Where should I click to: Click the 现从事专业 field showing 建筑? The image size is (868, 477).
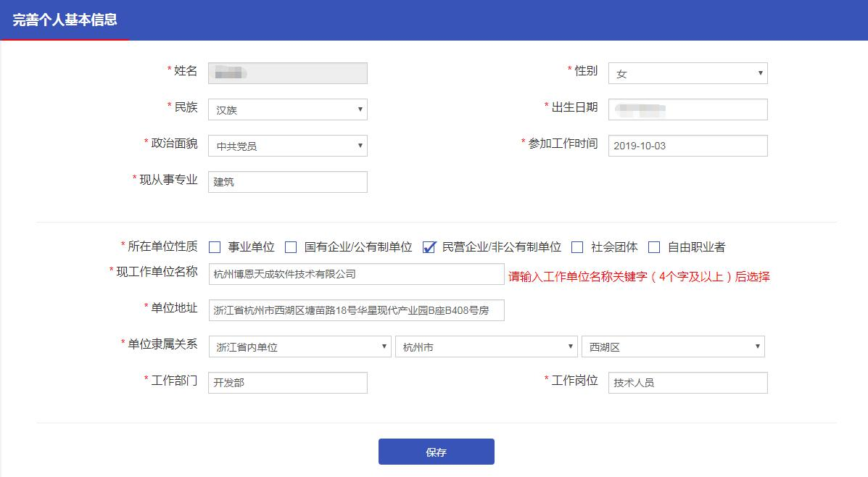(287, 181)
